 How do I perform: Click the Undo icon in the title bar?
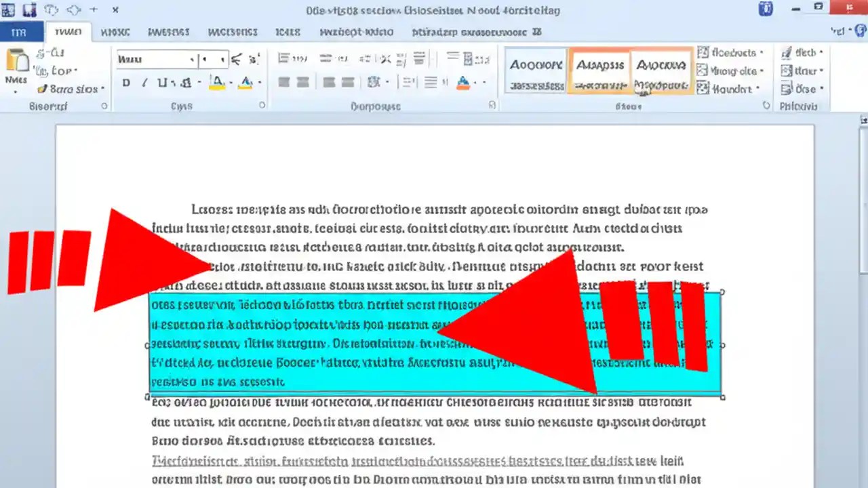pyautogui.click(x=52, y=9)
